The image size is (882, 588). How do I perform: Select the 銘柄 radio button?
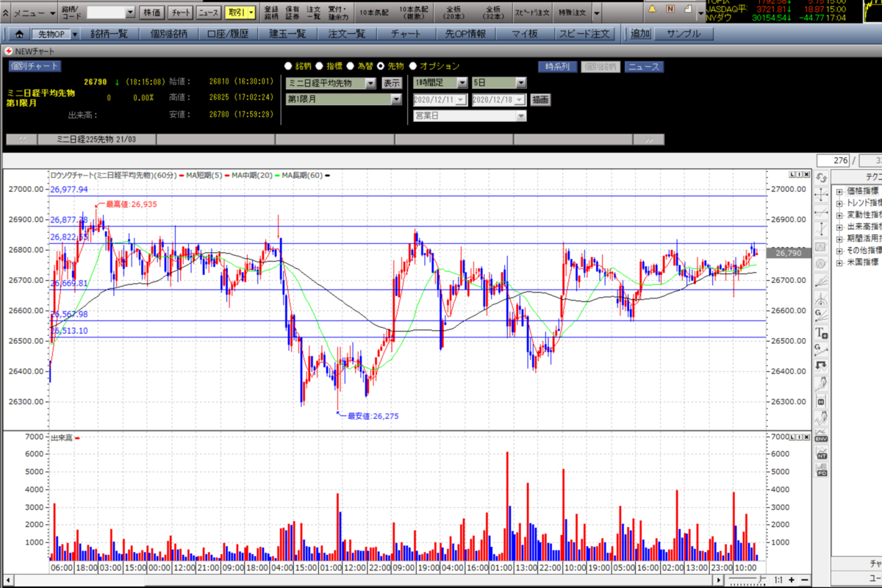click(x=290, y=66)
